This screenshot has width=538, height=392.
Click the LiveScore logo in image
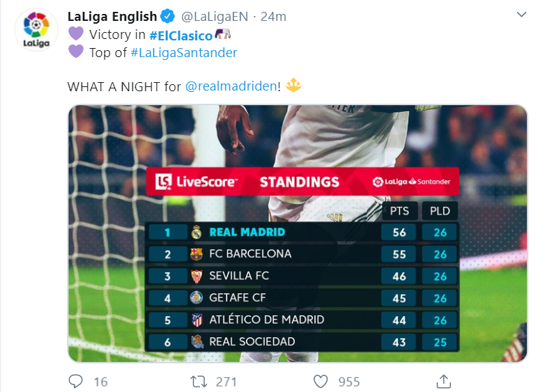[x=196, y=182]
